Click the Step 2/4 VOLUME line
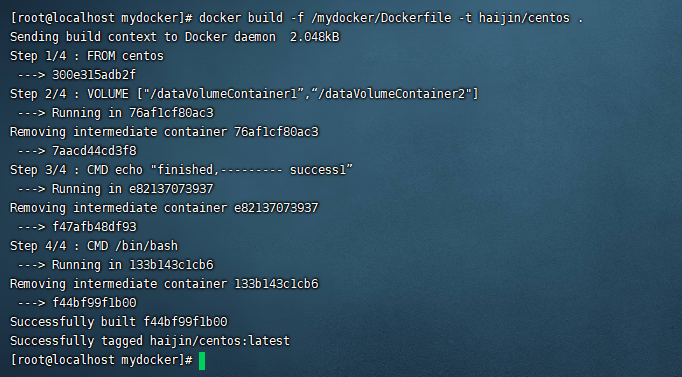The height and width of the screenshot is (377, 682). [x=244, y=94]
